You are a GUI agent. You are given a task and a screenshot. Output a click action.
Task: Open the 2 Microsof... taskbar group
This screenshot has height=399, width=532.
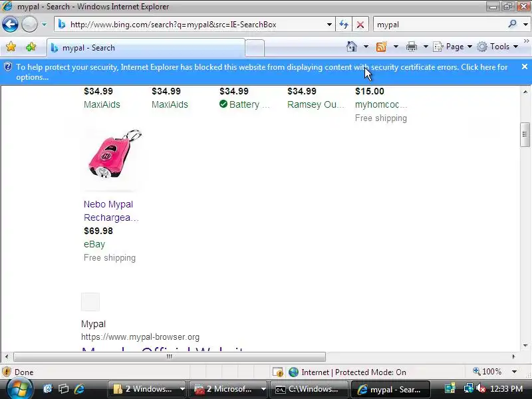pos(228,389)
